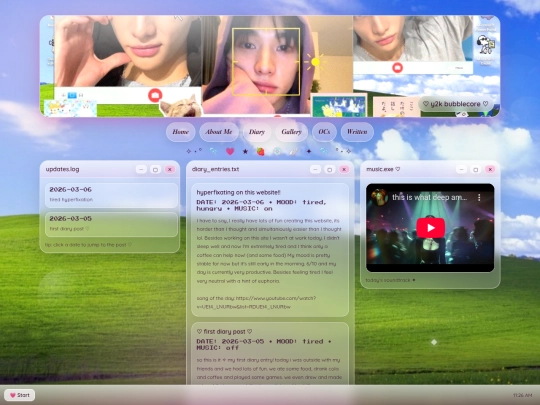Close the music.exe window
The height and width of the screenshot is (405, 540).
(x=490, y=169)
